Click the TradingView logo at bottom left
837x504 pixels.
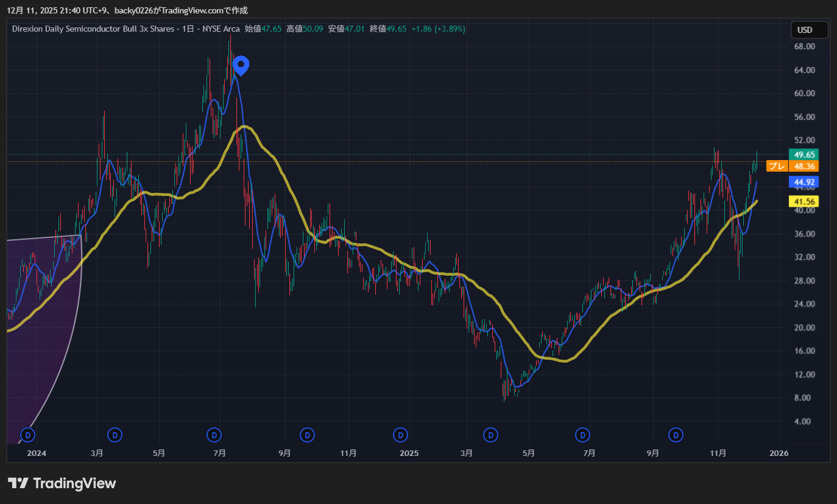pyautogui.click(x=62, y=483)
